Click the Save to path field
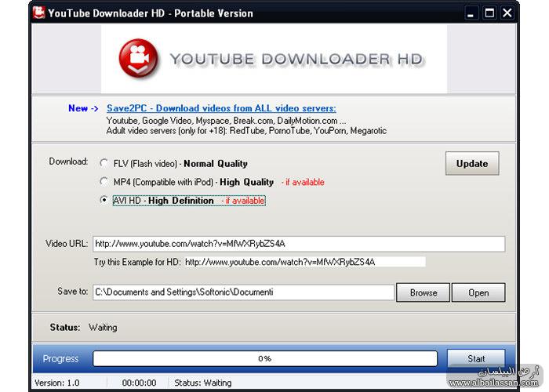 pyautogui.click(x=243, y=292)
